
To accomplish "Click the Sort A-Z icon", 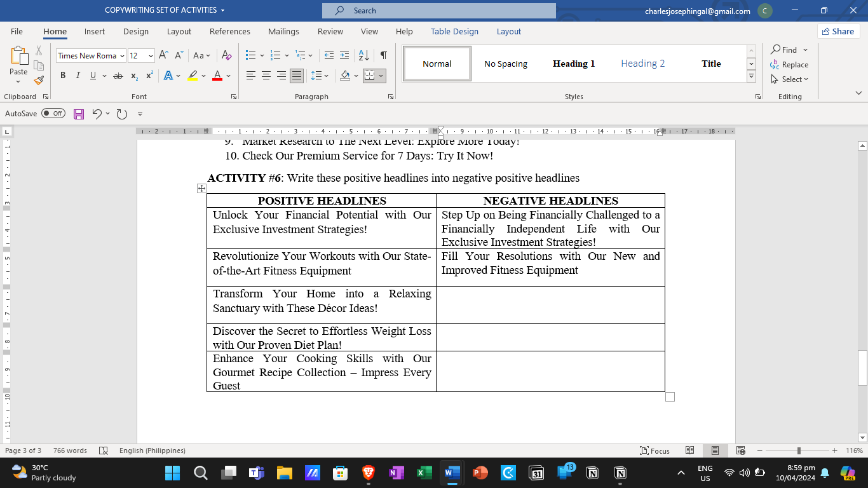I will coord(363,55).
